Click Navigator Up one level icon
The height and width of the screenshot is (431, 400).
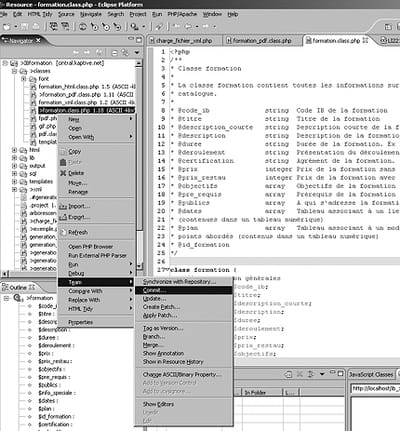pos(99,52)
